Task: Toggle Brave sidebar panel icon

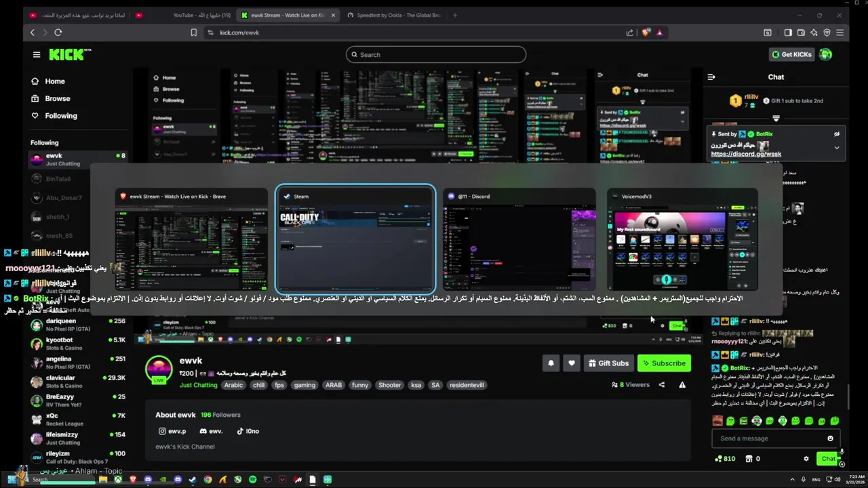Action: point(788,33)
